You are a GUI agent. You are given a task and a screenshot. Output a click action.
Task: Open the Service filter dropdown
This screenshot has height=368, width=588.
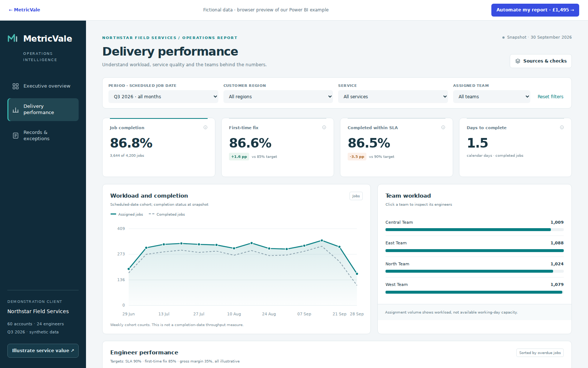[393, 97]
